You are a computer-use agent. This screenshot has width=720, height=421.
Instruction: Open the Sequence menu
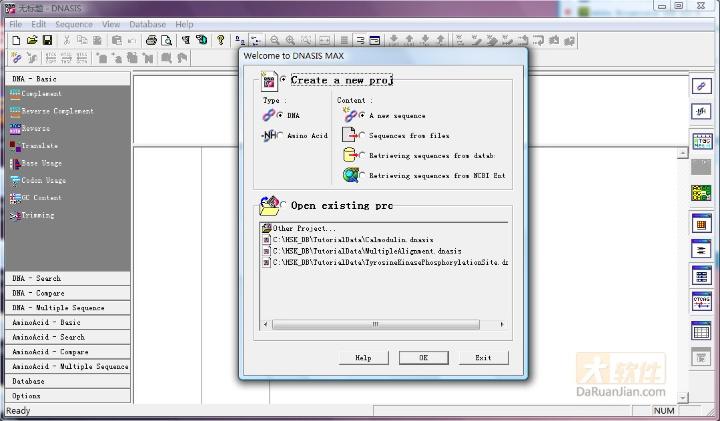74,24
